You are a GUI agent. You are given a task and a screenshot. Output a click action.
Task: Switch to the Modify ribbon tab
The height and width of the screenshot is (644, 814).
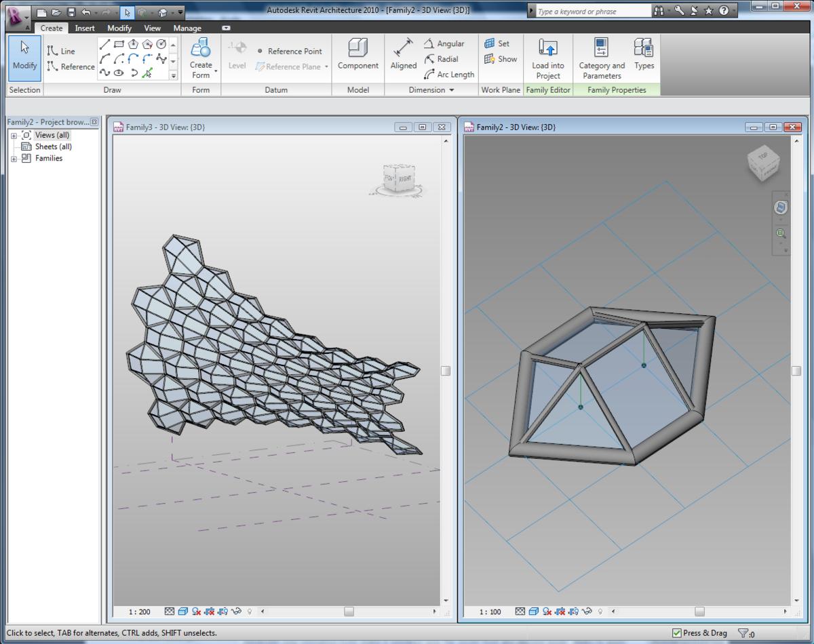pyautogui.click(x=119, y=28)
